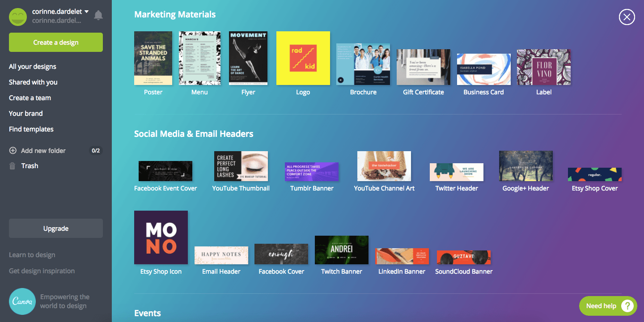Click the Upgrade button
Screen dimensions: 644x322
pyautogui.click(x=55, y=228)
